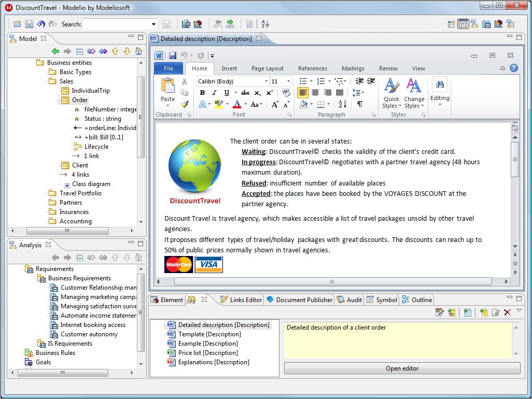
Task: Open customize quick access toolbar dropdown
Action: [212, 55]
